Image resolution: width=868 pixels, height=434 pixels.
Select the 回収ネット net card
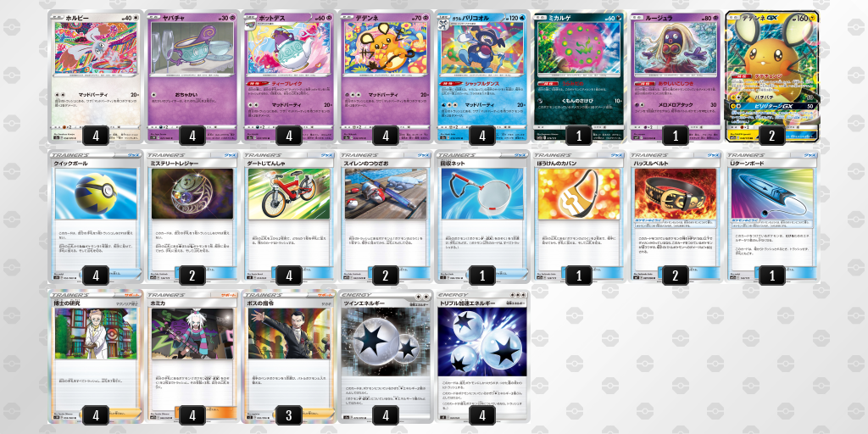point(481,216)
